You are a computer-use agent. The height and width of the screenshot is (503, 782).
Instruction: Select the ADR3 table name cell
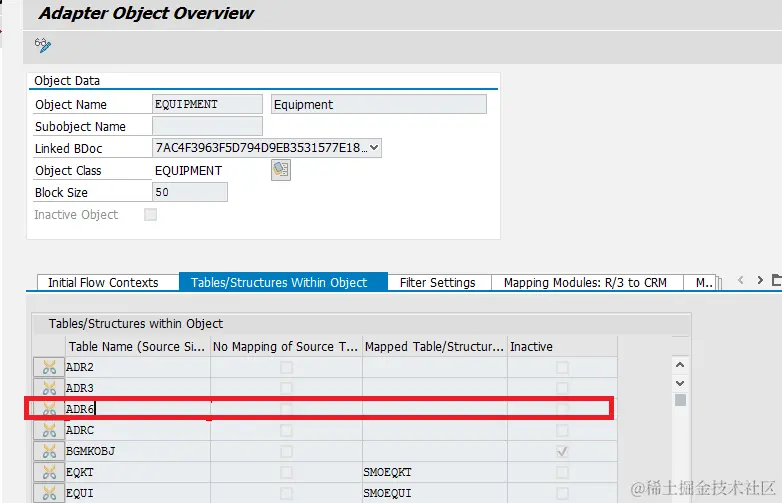click(138, 388)
